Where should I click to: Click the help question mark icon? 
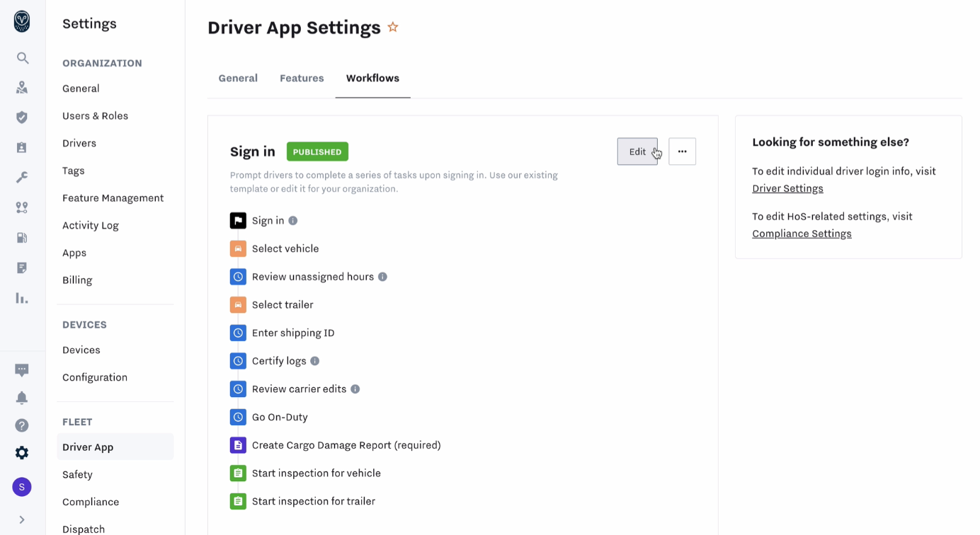(x=22, y=425)
